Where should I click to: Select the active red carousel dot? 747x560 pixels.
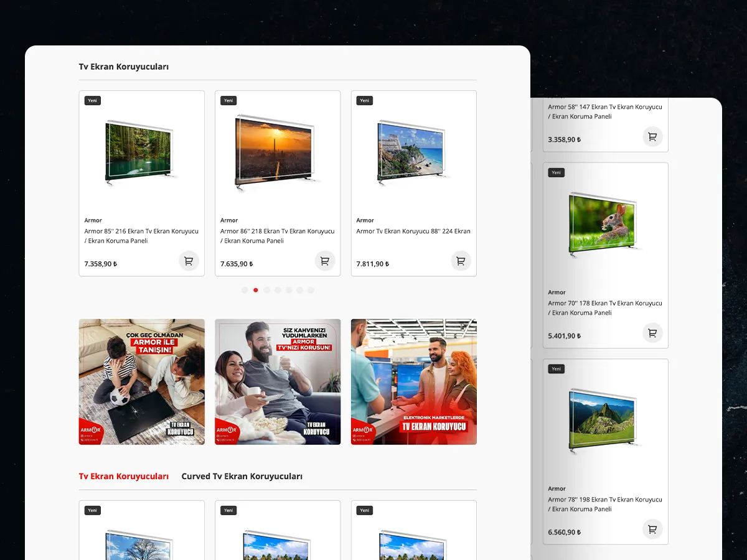[x=256, y=290]
